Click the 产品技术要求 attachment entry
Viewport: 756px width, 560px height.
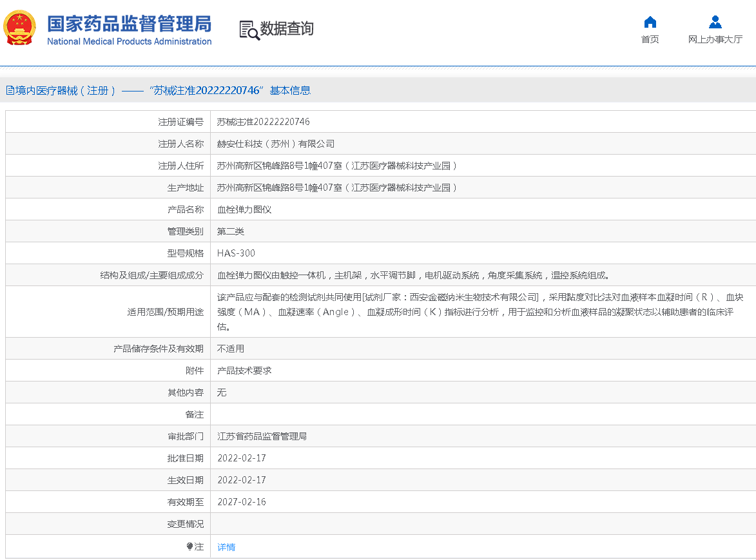[x=244, y=371]
